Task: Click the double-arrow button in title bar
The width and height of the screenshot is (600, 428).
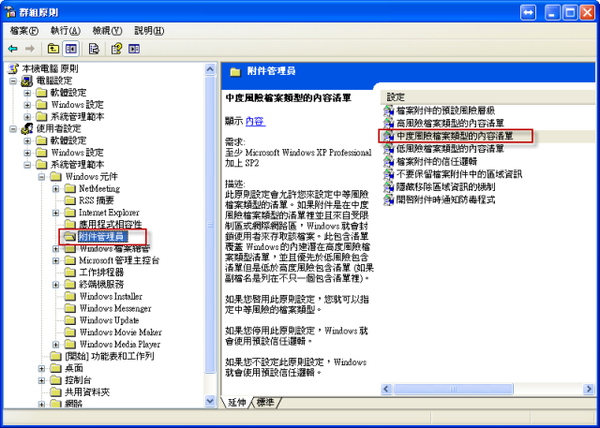Action: click(528, 13)
